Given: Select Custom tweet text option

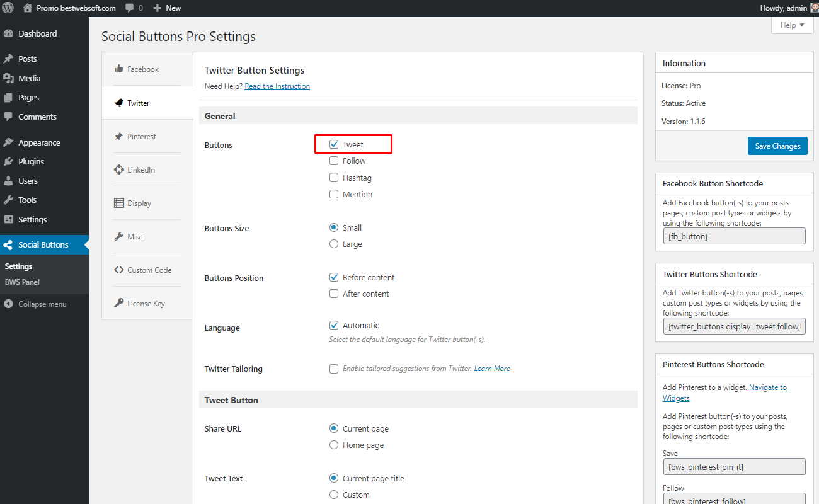Looking at the screenshot, I should [334, 495].
